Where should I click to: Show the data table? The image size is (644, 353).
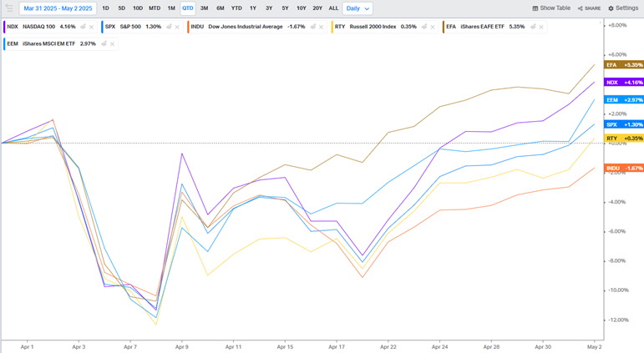551,8
